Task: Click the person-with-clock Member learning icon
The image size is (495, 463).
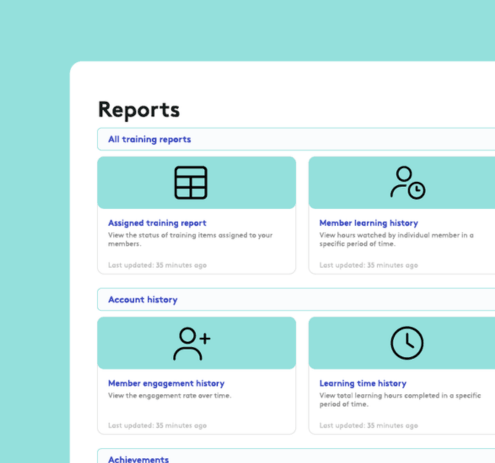Action: click(407, 183)
